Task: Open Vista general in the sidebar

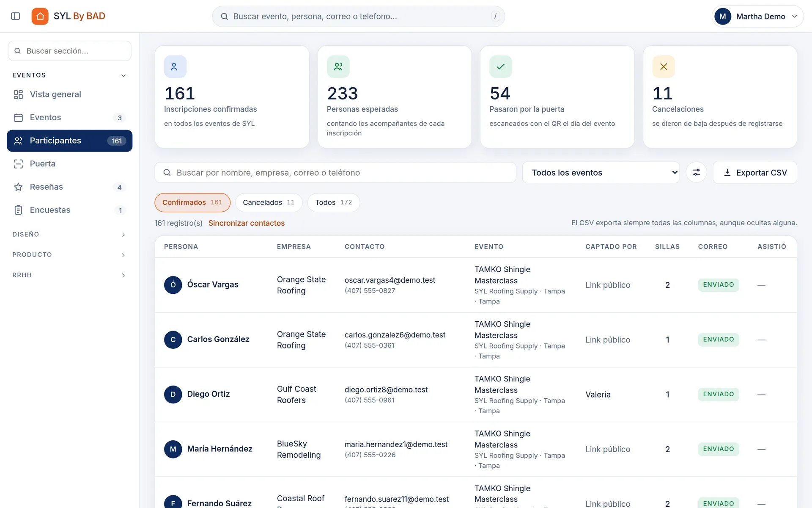Action: click(x=69, y=94)
